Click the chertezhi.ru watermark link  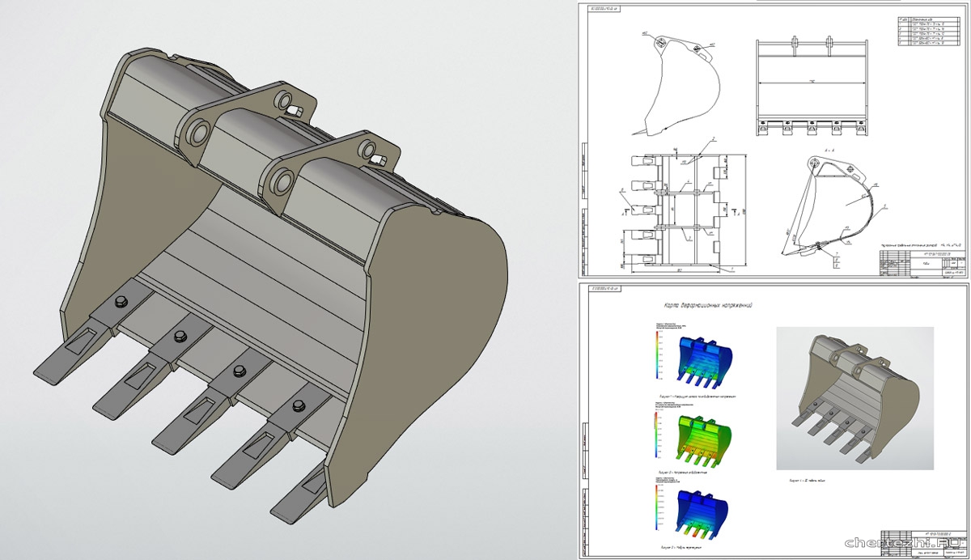[902, 542]
